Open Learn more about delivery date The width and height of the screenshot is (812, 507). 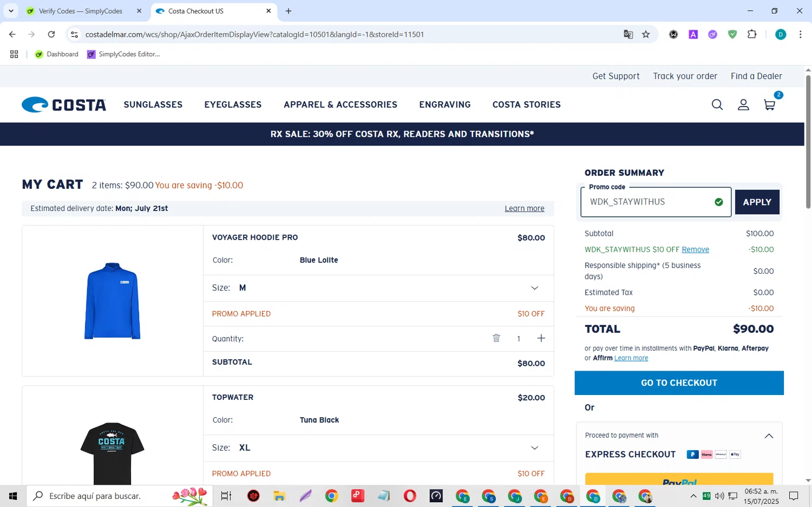point(524,208)
